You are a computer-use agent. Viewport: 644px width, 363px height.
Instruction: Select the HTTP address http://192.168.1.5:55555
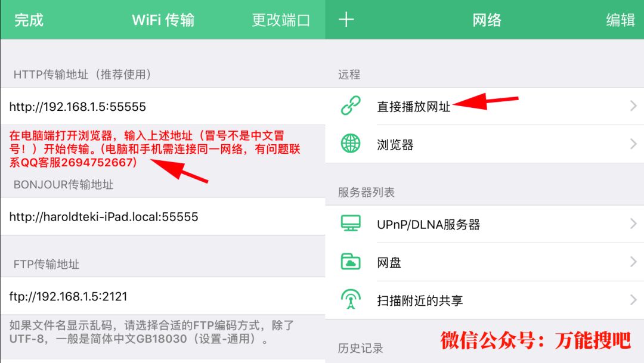click(x=163, y=106)
